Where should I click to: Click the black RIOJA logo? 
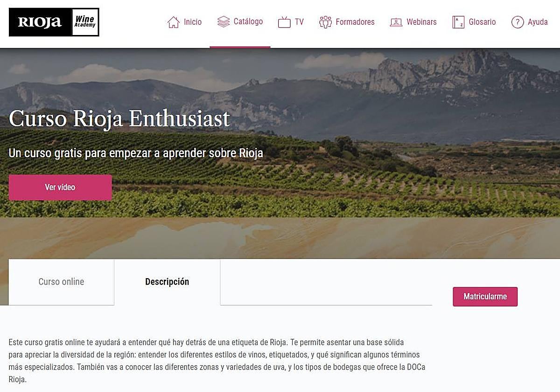pyautogui.click(x=40, y=22)
